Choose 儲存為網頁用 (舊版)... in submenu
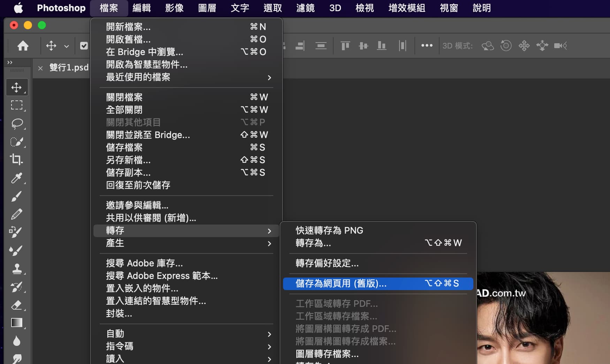 378,283
